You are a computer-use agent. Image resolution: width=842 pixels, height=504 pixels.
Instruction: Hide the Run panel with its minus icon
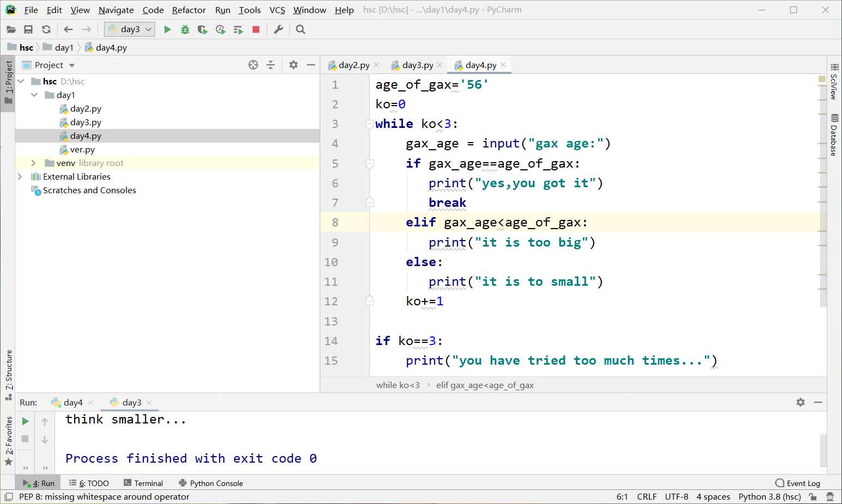tap(818, 402)
